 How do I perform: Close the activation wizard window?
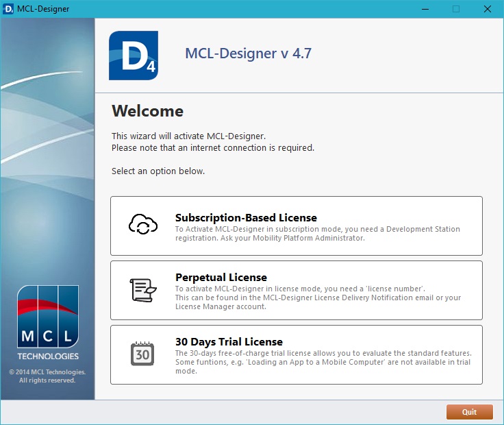pos(488,9)
